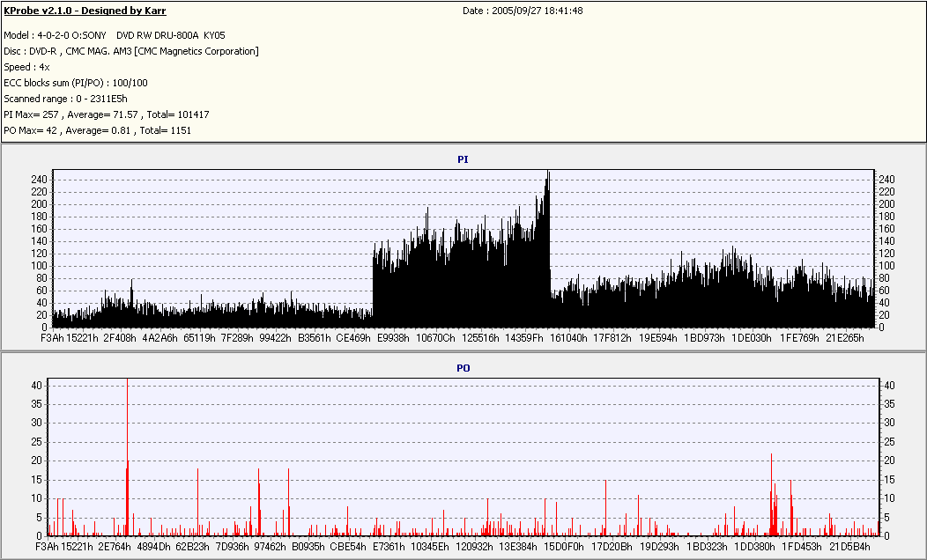Click PO axis label B0935h
Image resolution: width=927 pixels, height=560 pixels.
(x=308, y=547)
